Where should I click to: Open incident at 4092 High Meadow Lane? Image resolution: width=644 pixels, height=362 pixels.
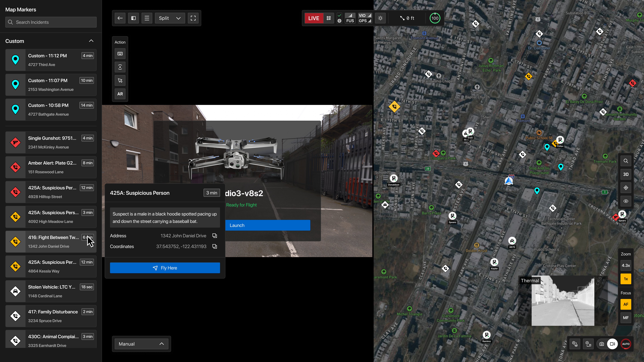[51, 217]
